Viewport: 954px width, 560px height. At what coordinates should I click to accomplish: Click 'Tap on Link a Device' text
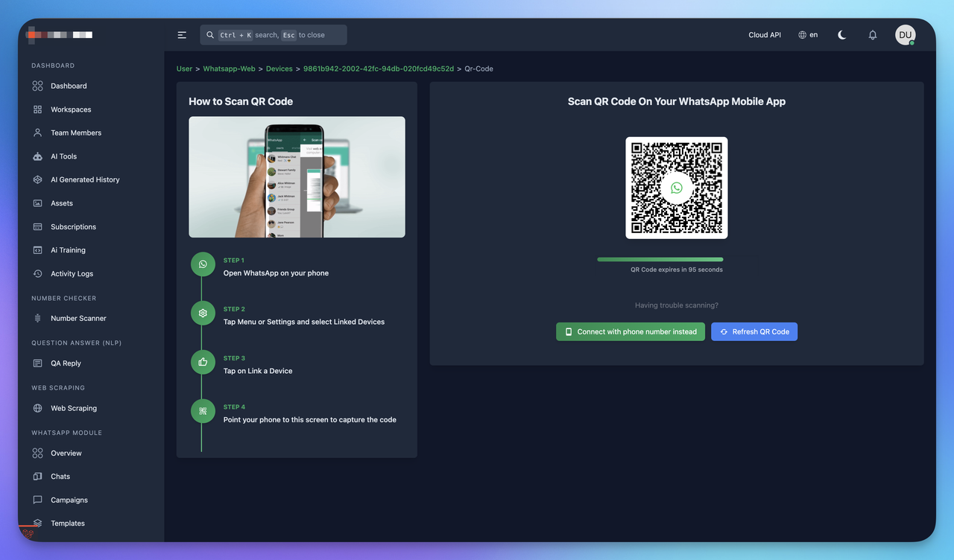(258, 371)
